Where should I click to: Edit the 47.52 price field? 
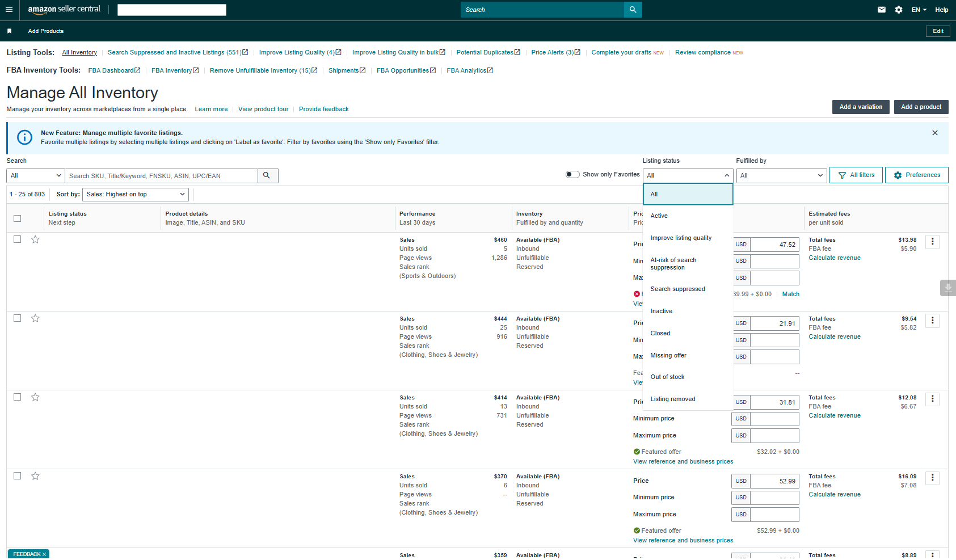pos(774,245)
